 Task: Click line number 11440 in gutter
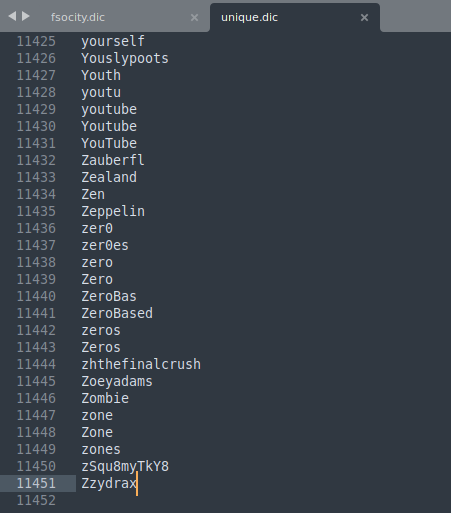point(36,296)
